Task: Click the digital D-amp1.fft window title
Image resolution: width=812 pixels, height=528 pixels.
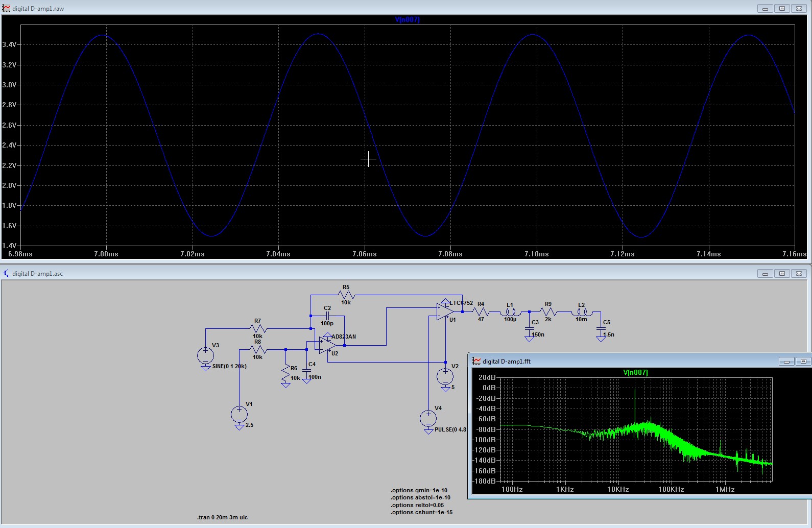Action: [x=507, y=361]
